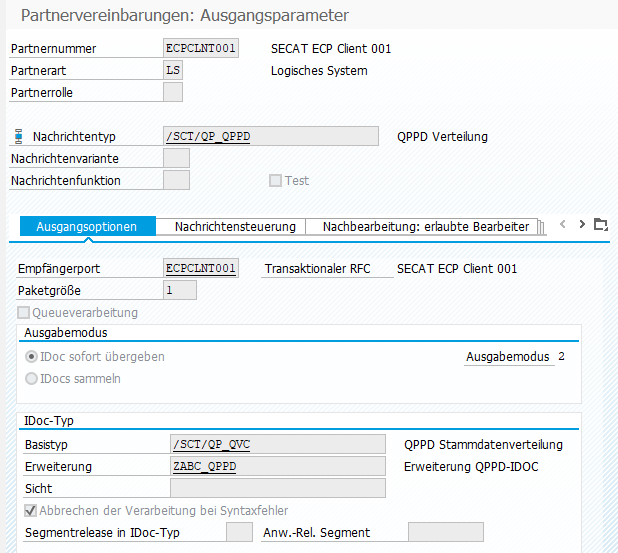Click the Empfängerport input field

pyautogui.click(x=201, y=269)
